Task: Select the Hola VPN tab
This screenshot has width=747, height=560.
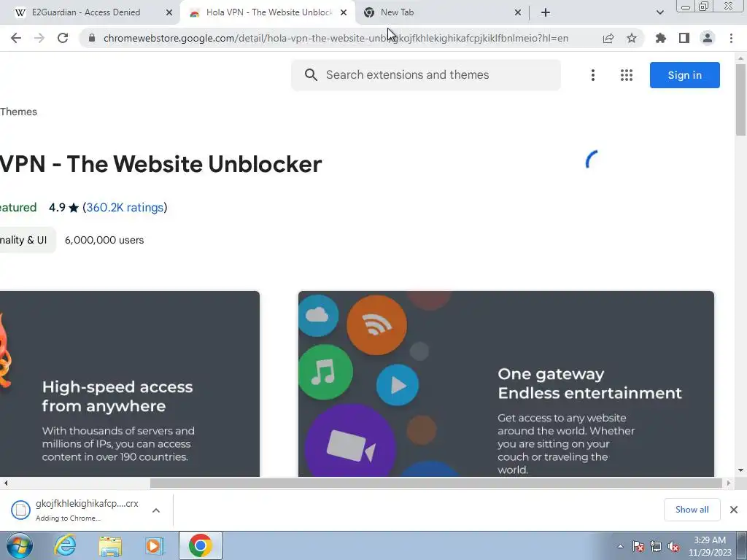Action: point(267,12)
